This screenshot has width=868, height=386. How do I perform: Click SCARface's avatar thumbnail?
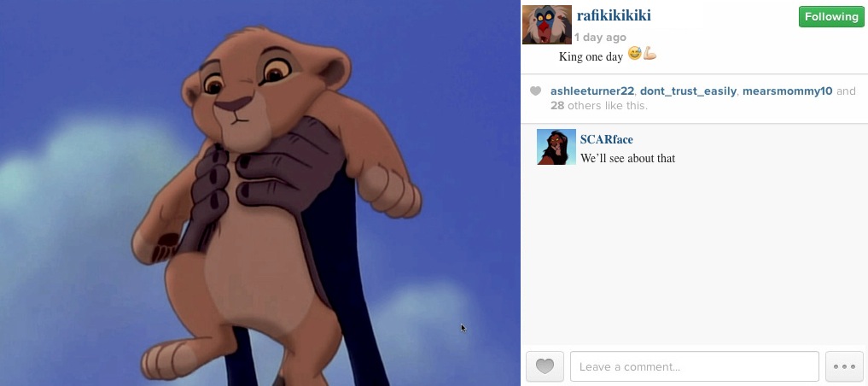556,147
